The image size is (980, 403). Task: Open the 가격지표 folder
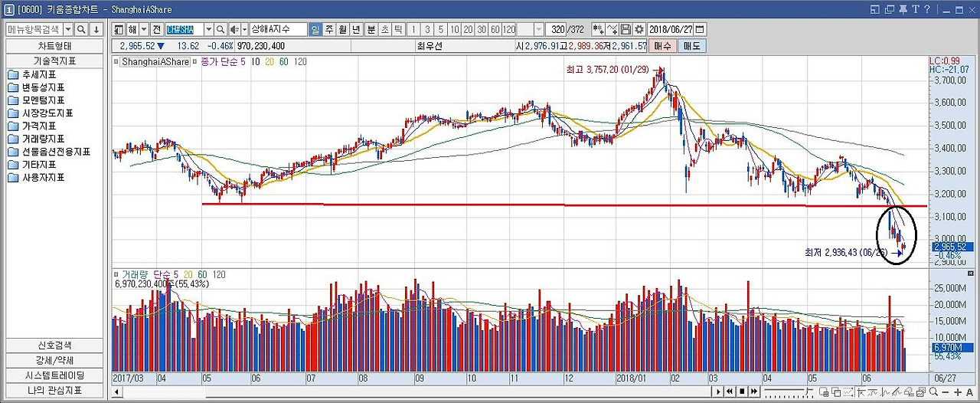pyautogui.click(x=31, y=126)
